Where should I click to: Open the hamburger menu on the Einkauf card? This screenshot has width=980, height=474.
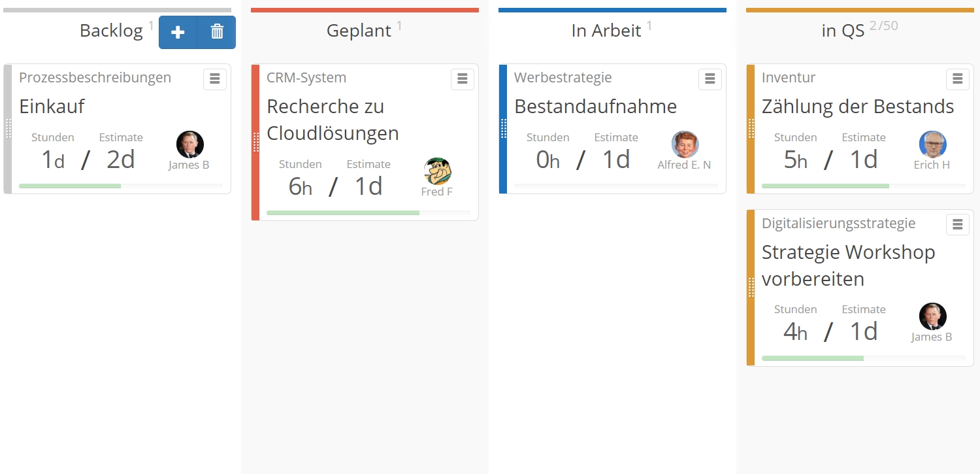coord(215,79)
